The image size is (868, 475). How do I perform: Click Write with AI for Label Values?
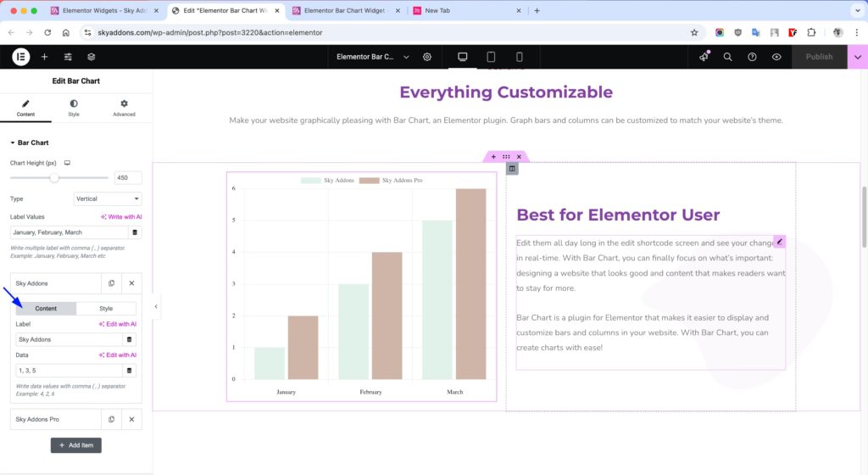pyautogui.click(x=121, y=216)
